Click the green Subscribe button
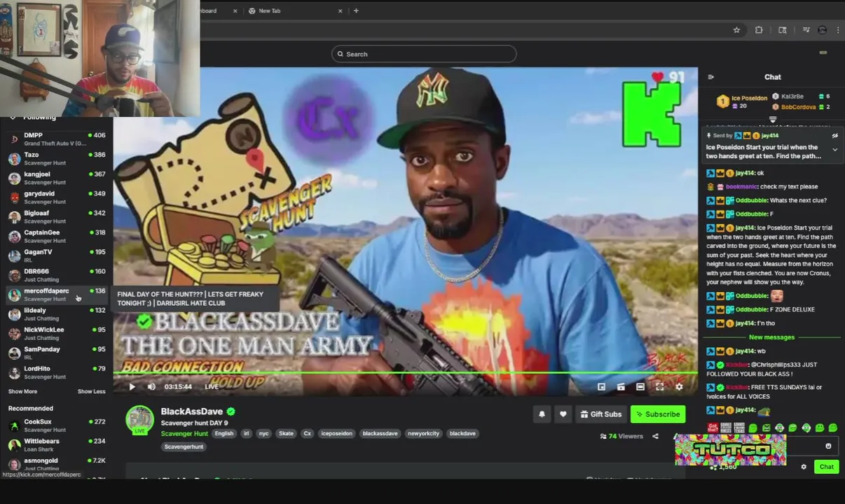 [x=657, y=414]
